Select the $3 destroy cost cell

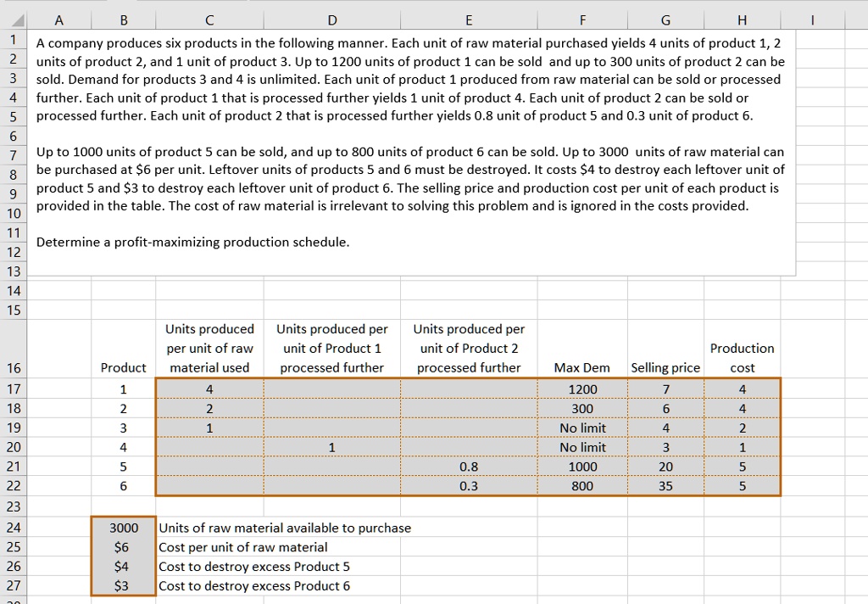123,585
